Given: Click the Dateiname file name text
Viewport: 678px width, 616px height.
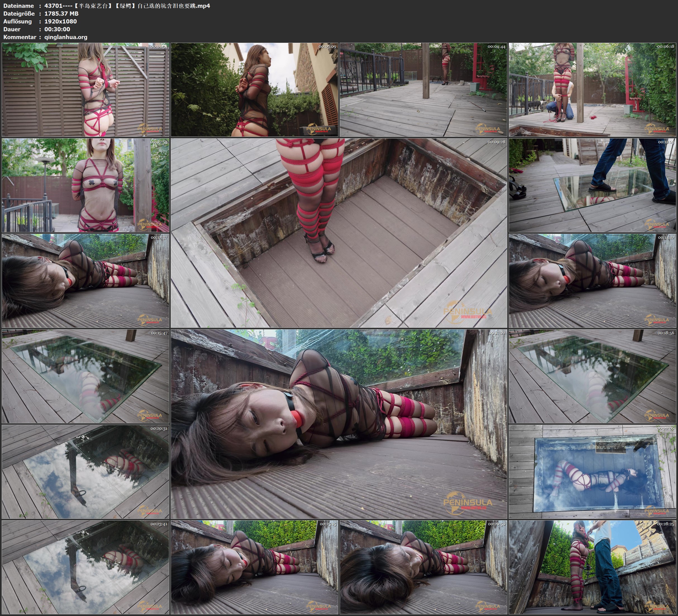Looking at the screenshot, I should point(127,6).
